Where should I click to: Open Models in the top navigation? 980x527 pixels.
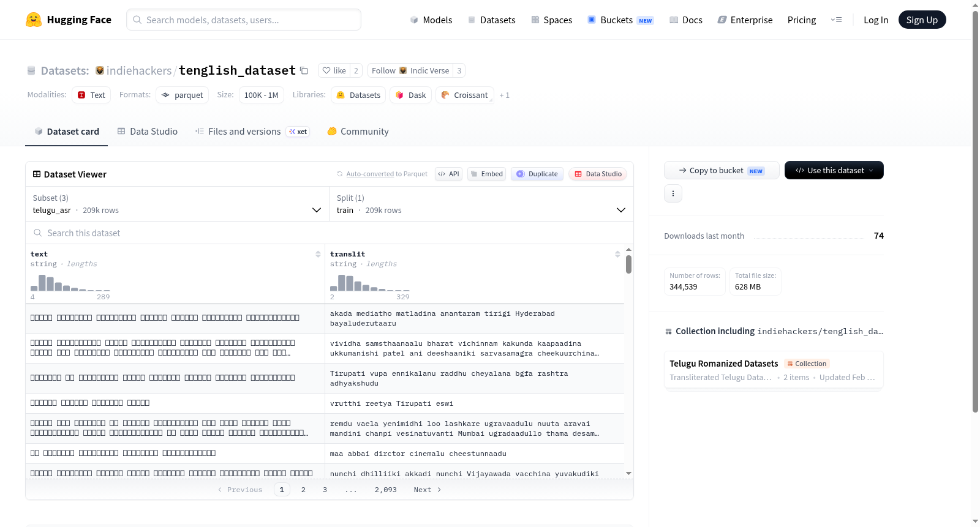click(431, 20)
